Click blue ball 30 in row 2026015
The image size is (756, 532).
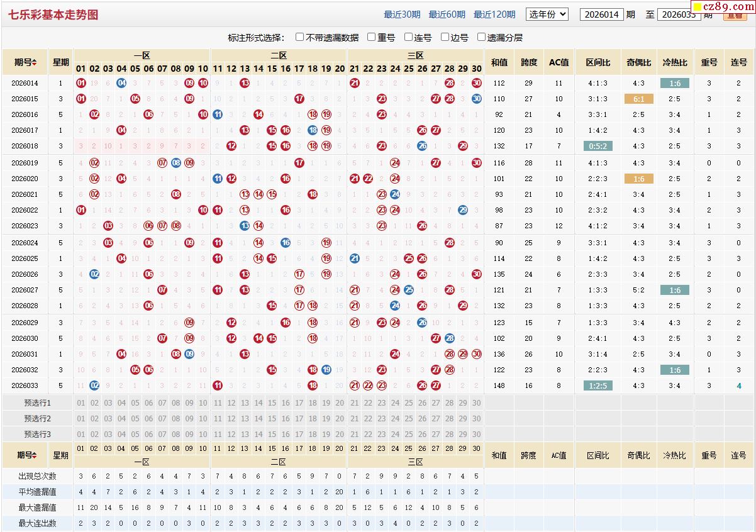pyautogui.click(x=476, y=99)
